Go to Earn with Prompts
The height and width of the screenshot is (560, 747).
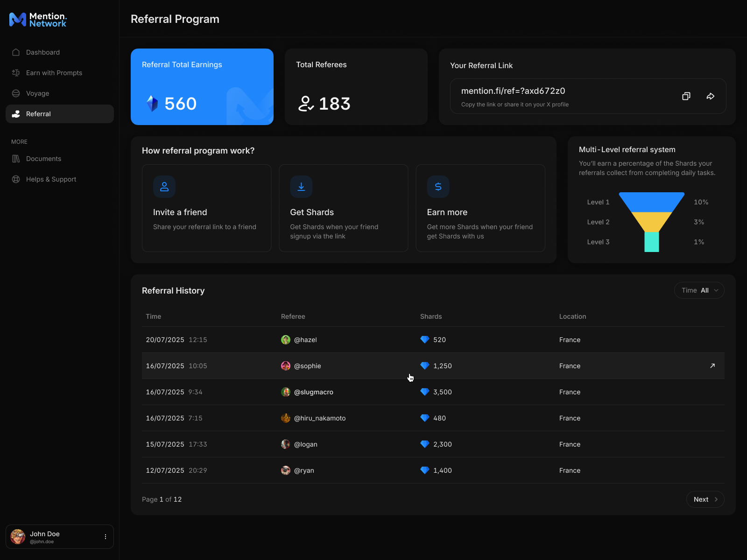60,73
